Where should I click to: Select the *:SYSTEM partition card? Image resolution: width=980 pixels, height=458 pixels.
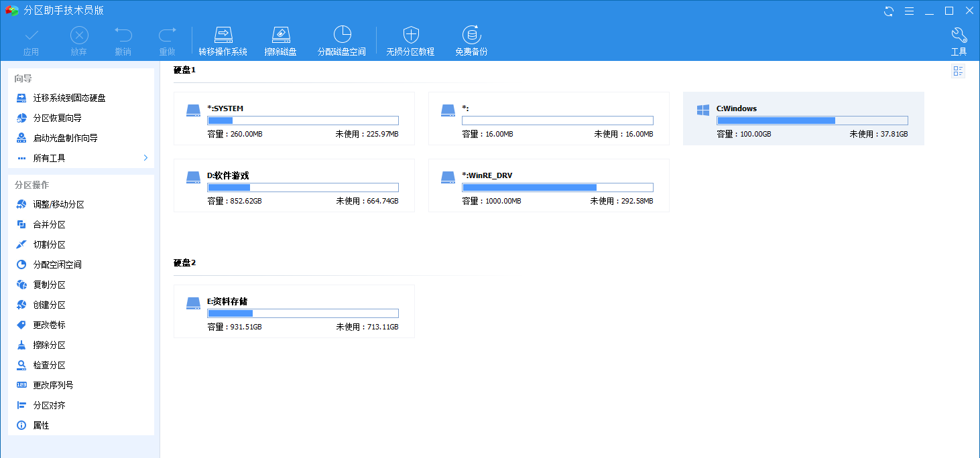pos(294,119)
